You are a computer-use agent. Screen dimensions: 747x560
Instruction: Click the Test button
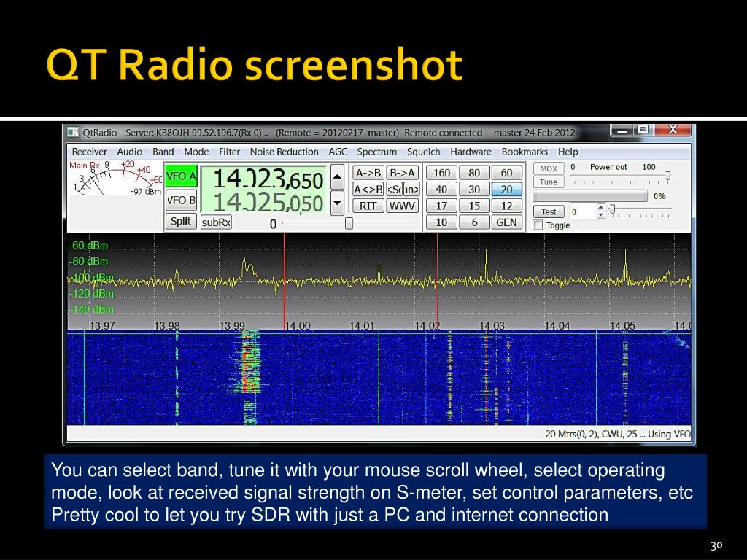pyautogui.click(x=549, y=212)
